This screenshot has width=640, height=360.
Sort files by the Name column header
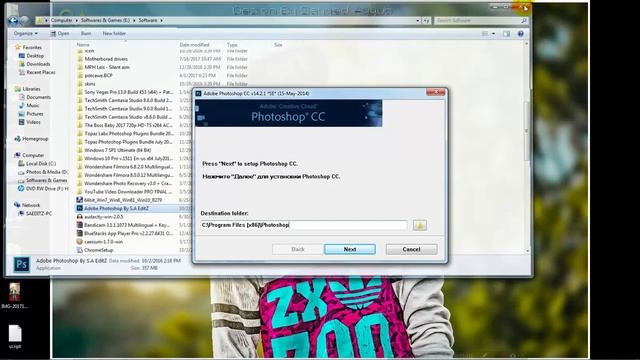click(x=83, y=44)
